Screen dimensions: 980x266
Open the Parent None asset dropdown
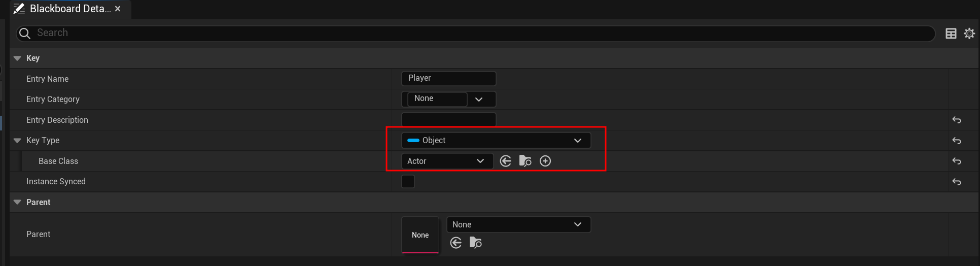coord(518,224)
